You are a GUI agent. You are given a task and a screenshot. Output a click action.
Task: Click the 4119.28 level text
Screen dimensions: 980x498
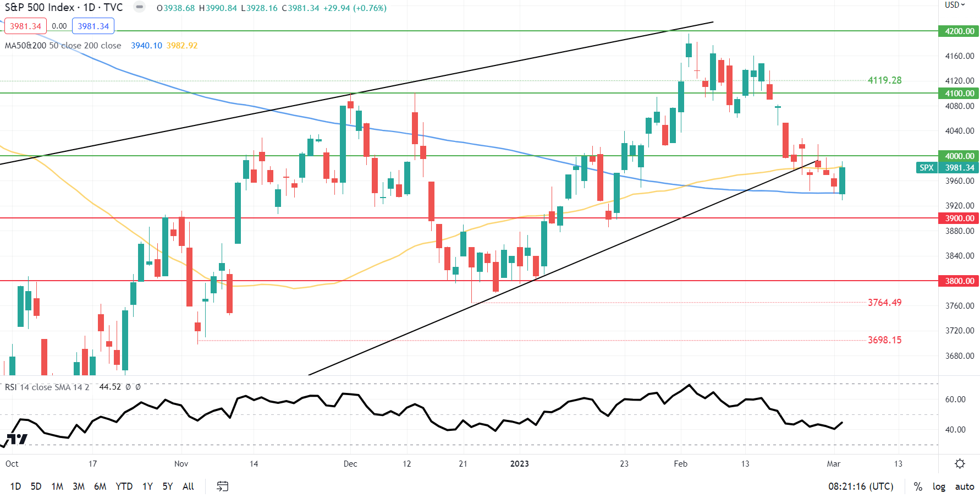point(884,80)
